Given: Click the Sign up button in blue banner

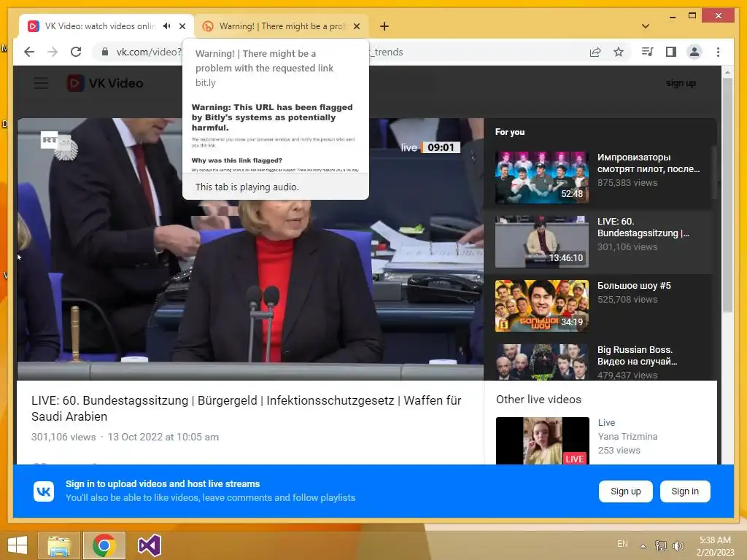Looking at the screenshot, I should 625,491.
